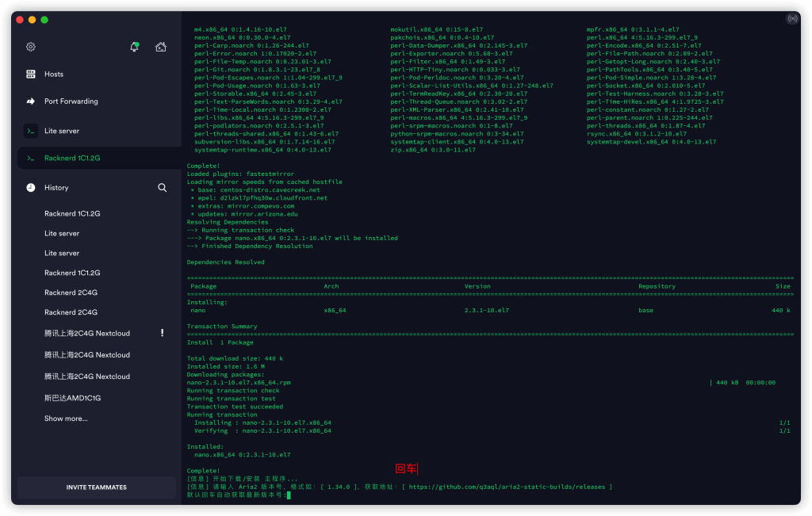Click the home vault icon near the bell
Viewport: 812px width, 516px height.
click(161, 46)
